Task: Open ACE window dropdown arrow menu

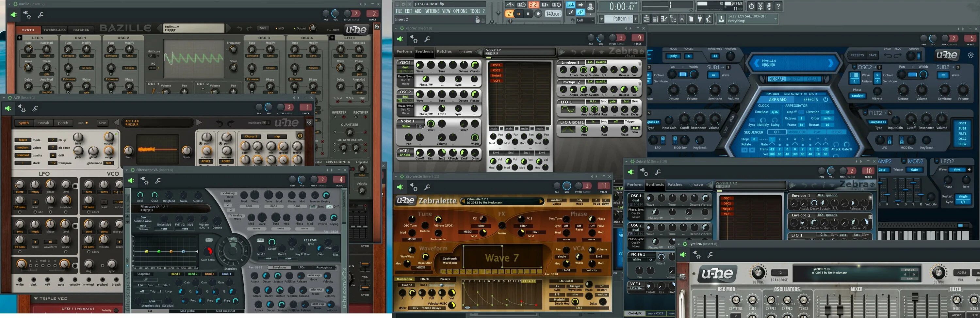Action: pos(4,98)
